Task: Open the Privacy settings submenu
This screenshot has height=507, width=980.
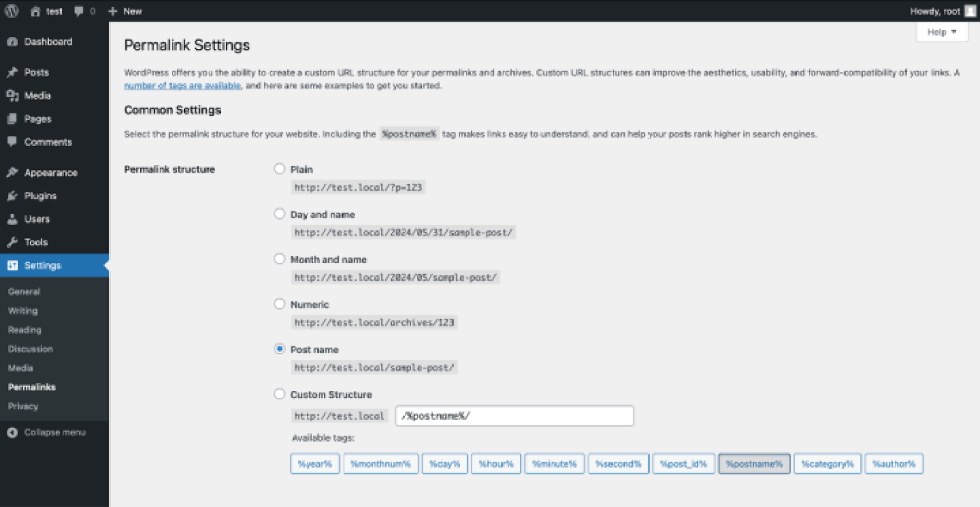Action: (x=23, y=406)
